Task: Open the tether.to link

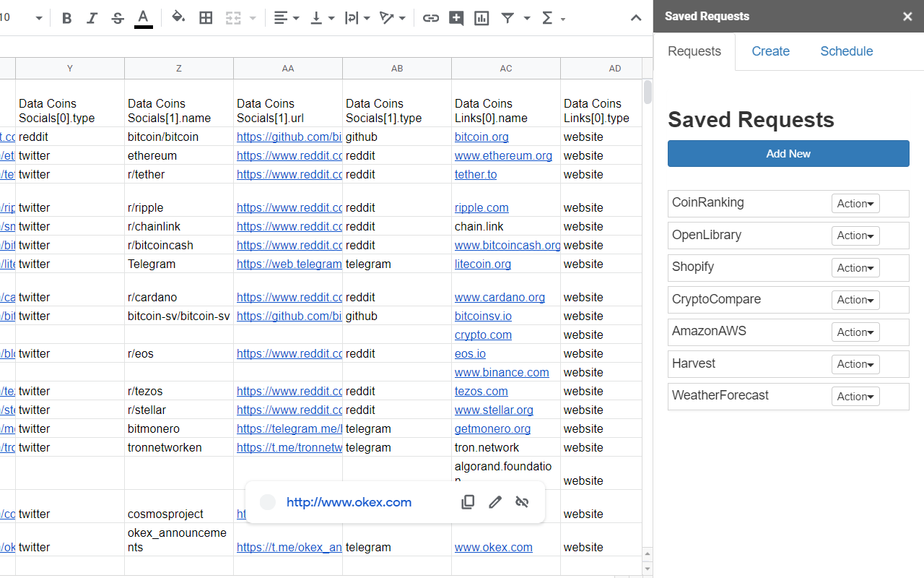Action: pyautogui.click(x=476, y=175)
